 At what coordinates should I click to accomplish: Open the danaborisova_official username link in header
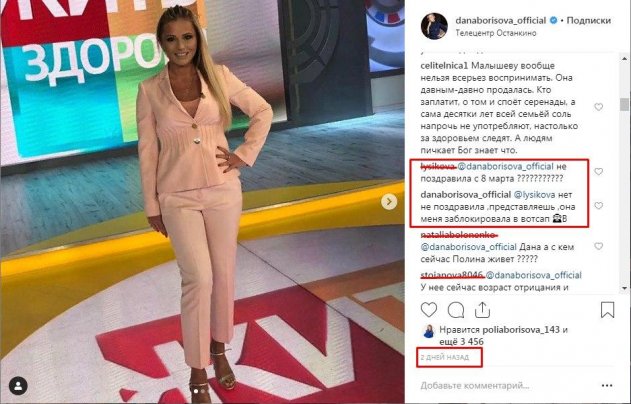point(501,20)
